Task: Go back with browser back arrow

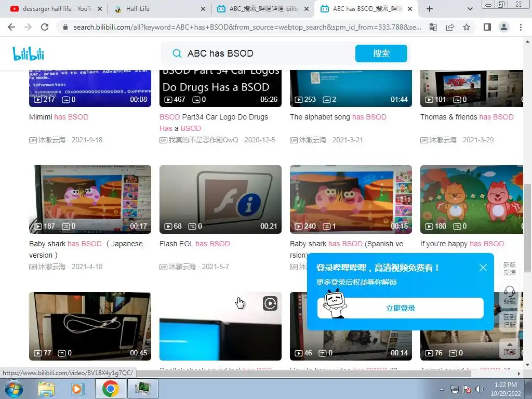Action: 11,27
